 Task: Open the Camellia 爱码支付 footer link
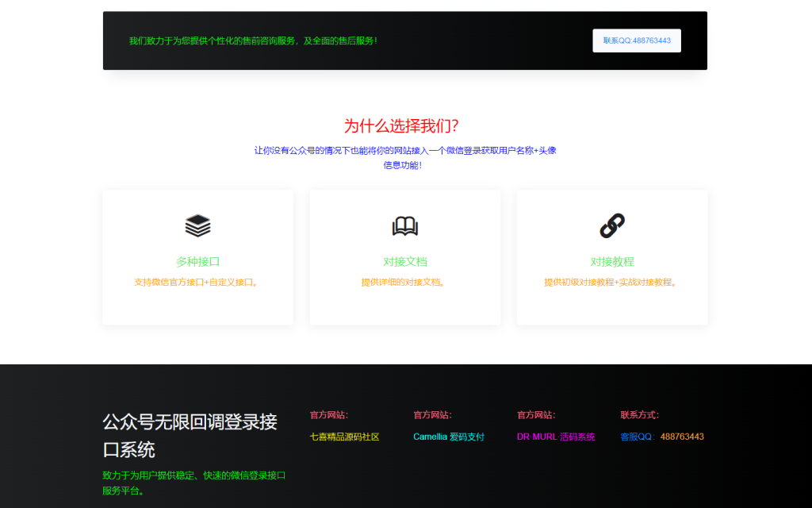click(x=448, y=436)
